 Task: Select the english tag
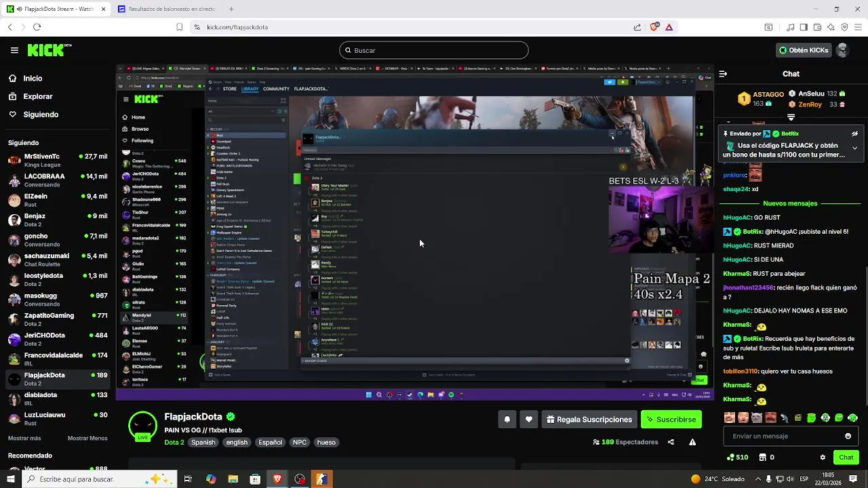point(237,442)
